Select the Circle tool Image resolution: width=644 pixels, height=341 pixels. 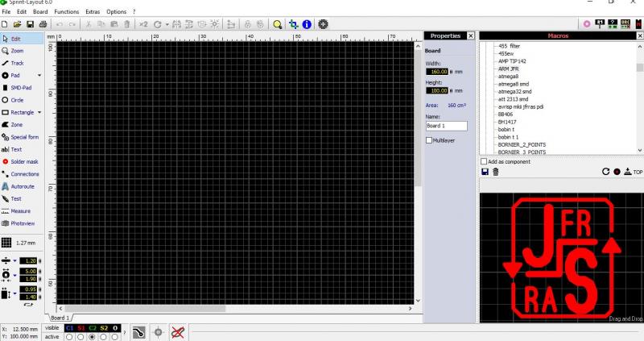coord(22,101)
